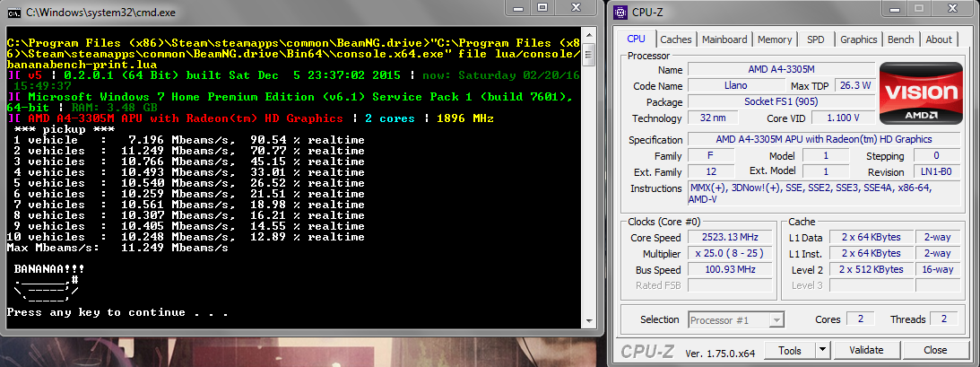This screenshot has height=367, width=980.
Task: Expand the Tools dropdown arrow
Action: [x=822, y=350]
